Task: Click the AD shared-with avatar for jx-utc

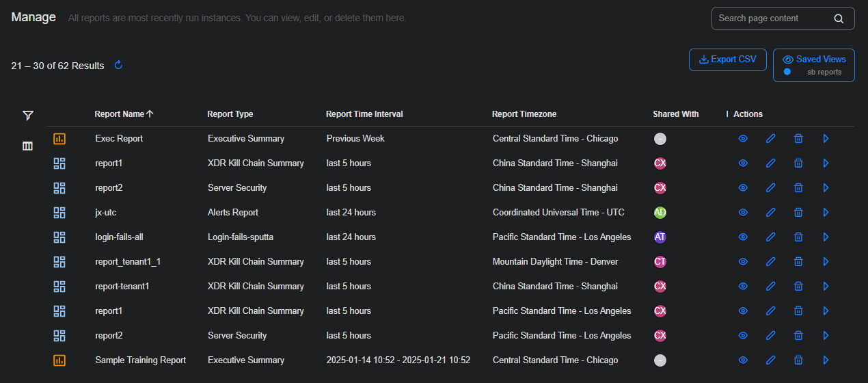Action: coord(660,213)
